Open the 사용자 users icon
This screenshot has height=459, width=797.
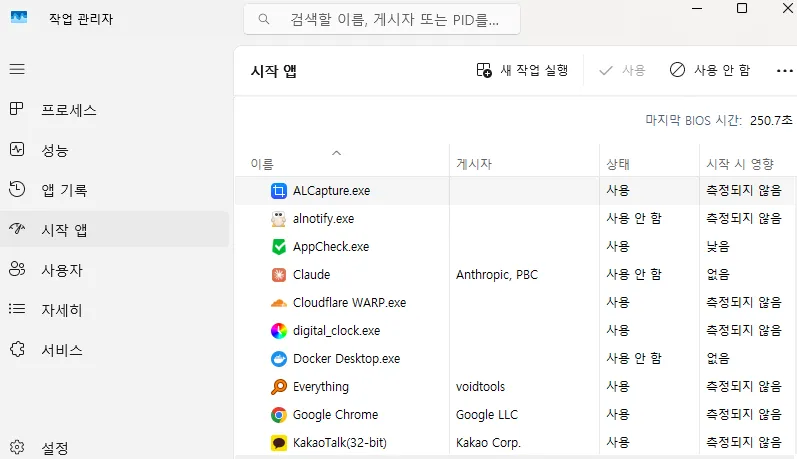point(17,268)
